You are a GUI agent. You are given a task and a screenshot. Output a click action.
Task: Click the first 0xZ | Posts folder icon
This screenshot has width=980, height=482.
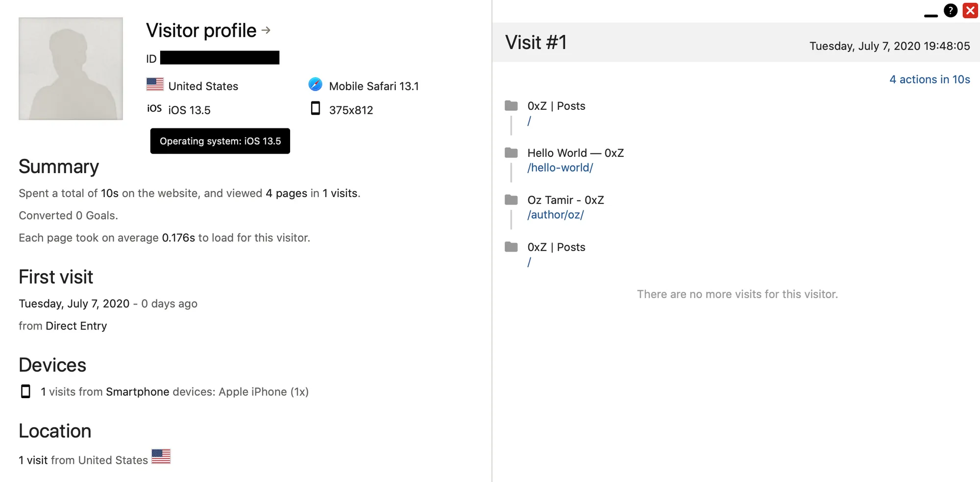tap(511, 105)
